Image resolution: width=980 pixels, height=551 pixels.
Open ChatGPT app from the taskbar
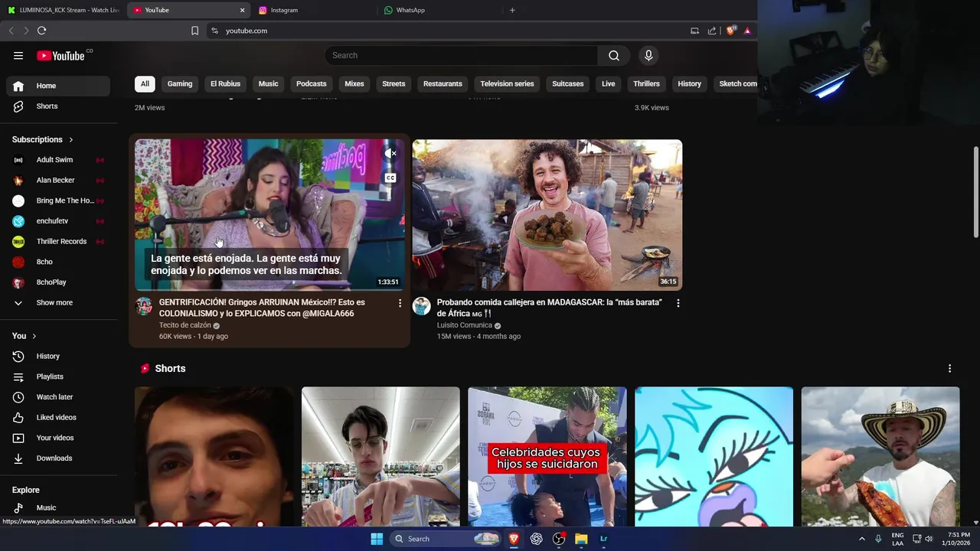point(536,539)
